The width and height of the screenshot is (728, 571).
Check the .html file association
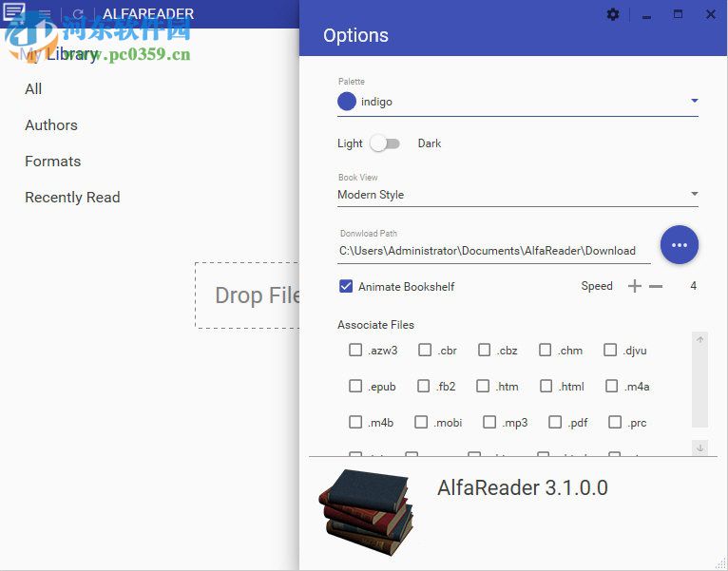coord(546,386)
